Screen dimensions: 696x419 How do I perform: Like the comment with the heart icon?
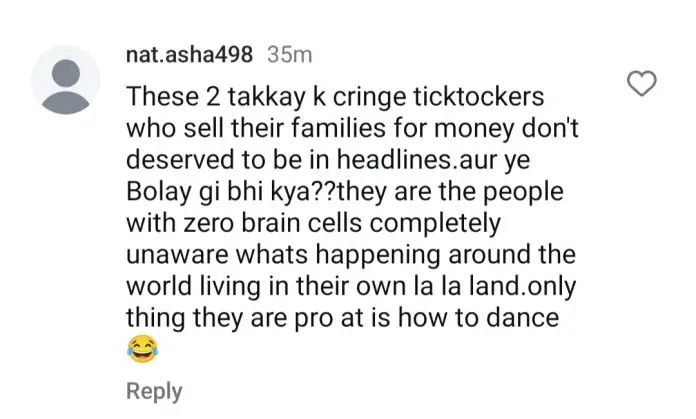coord(641,83)
